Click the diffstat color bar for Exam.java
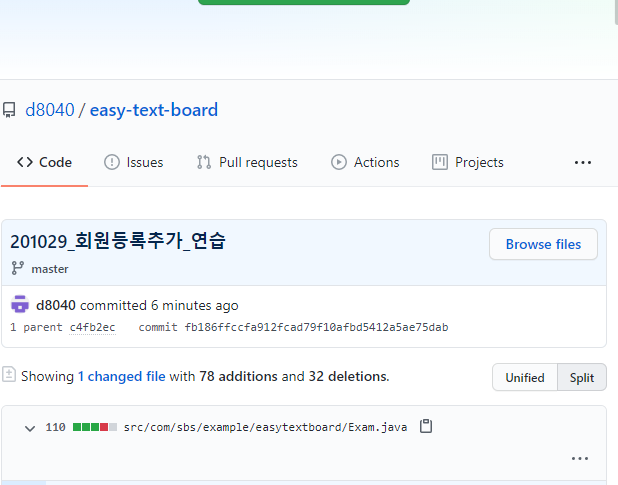 click(x=95, y=427)
